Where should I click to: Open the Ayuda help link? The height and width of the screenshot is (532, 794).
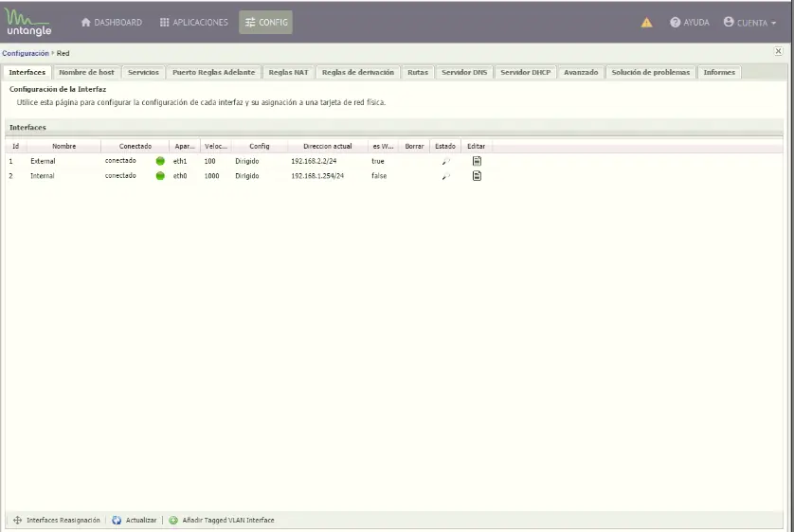pos(689,23)
